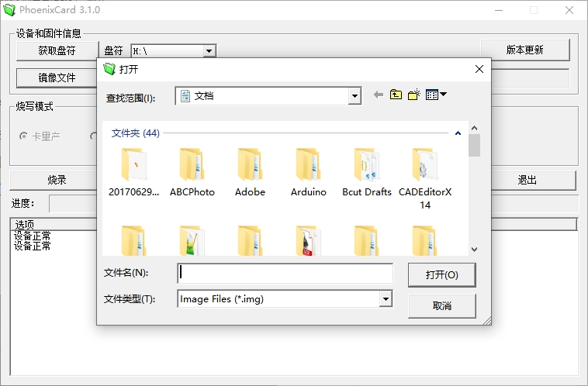Click the 取消 button
This screenshot has width=588, height=386.
pyautogui.click(x=441, y=306)
